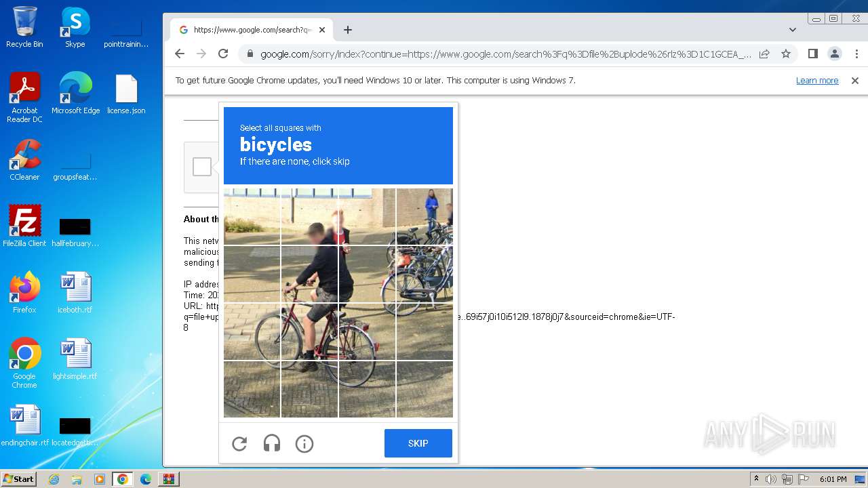Image resolution: width=868 pixels, height=488 pixels.
Task: Reload the Chrome page
Action: [x=223, y=54]
